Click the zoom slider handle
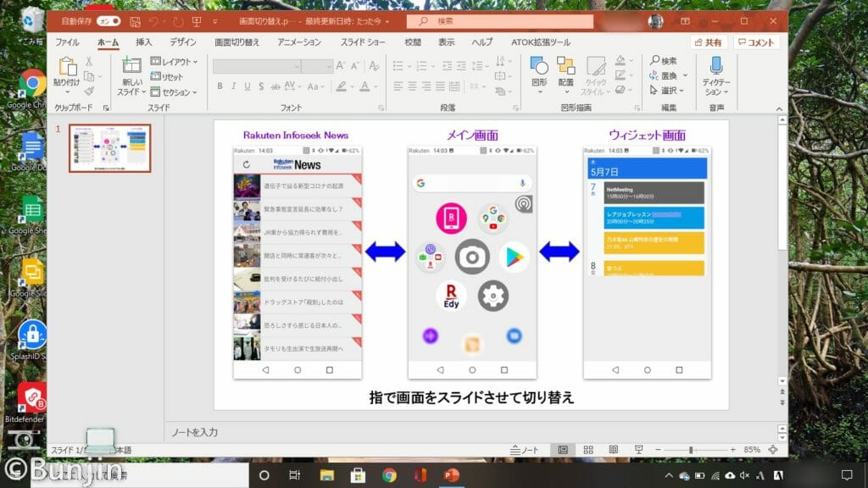The width and height of the screenshot is (868, 488). [x=691, y=450]
